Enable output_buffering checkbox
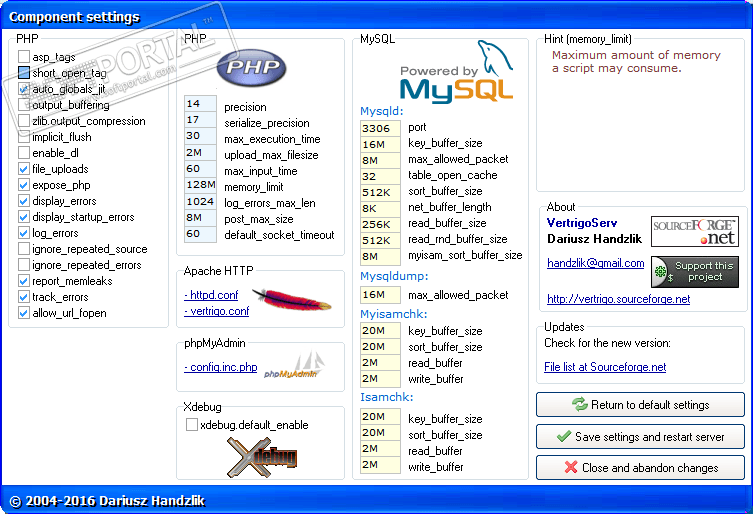 coord(24,105)
